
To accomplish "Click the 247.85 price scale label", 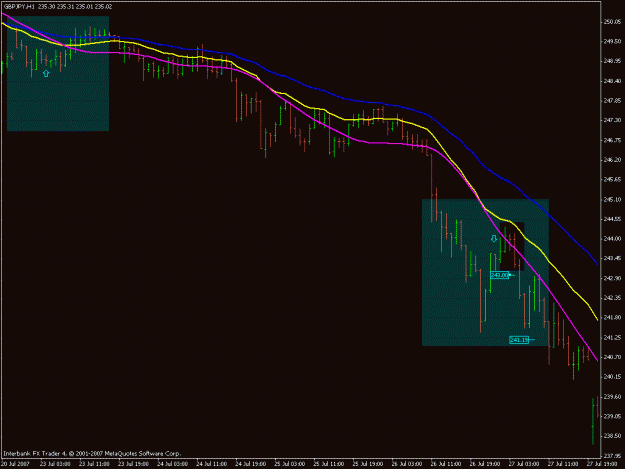I will click(612, 101).
